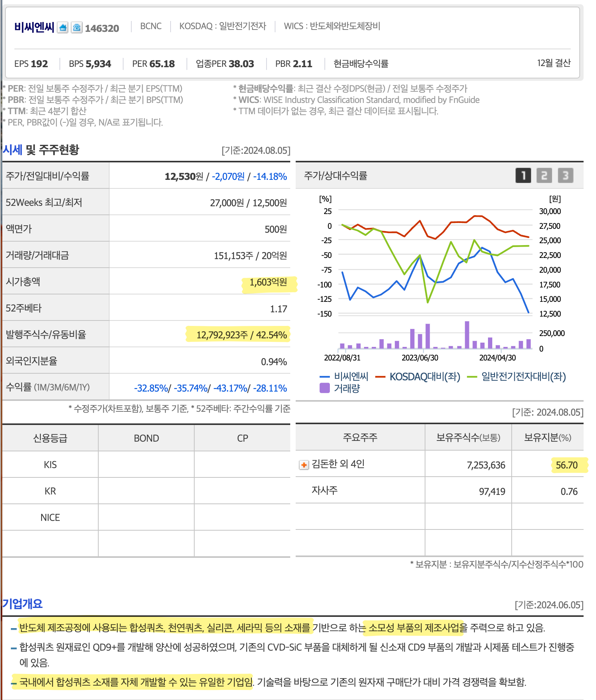Open the company homepage icon beside 비씨엔씨
The image size is (596, 700).
click(x=63, y=28)
